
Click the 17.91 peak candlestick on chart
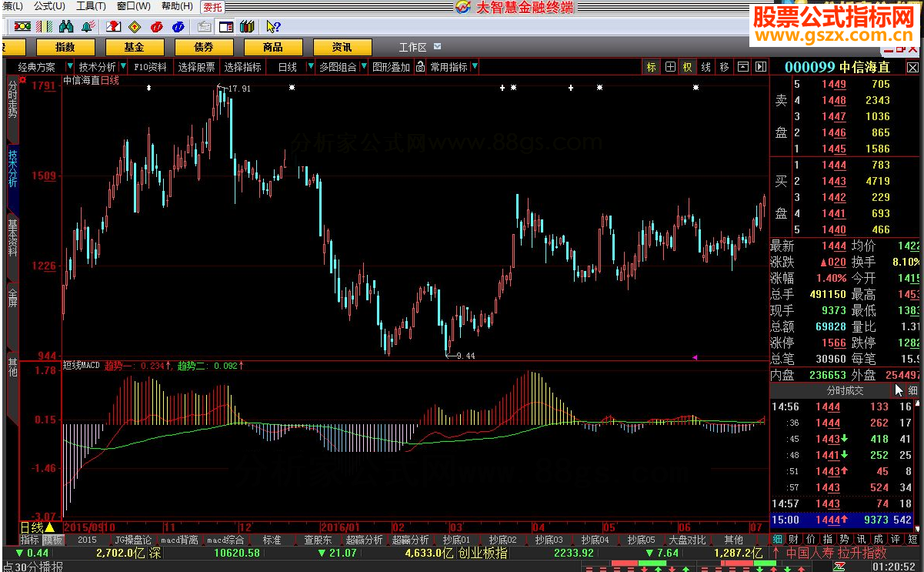pos(218,100)
